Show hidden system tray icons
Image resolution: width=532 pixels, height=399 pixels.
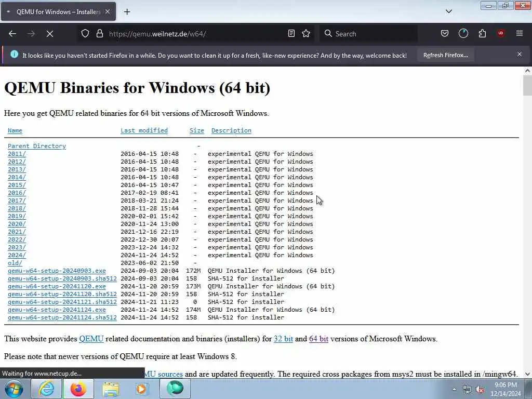coord(454,389)
